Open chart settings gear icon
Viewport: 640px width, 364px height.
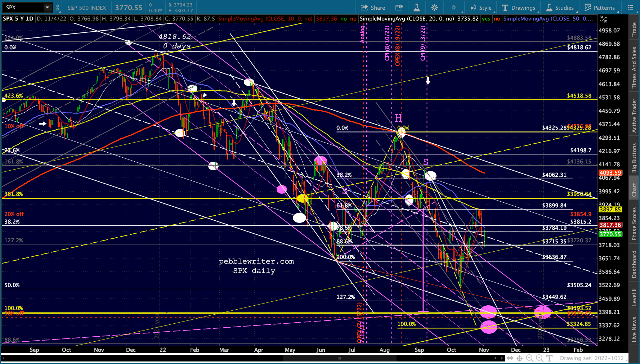(x=435, y=8)
